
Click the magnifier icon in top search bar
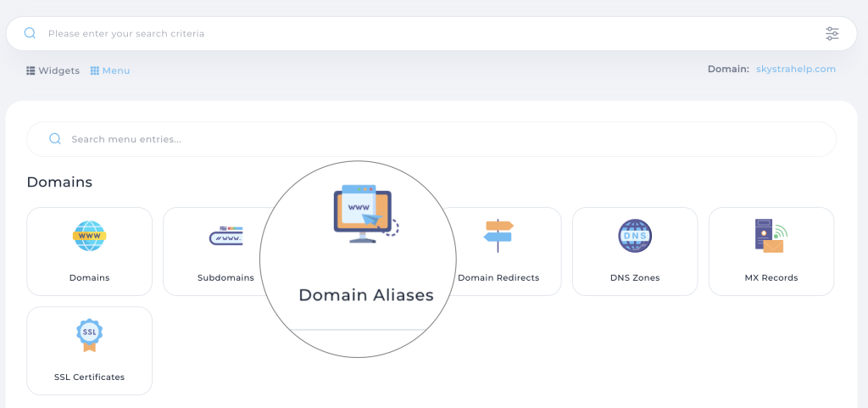[30, 34]
